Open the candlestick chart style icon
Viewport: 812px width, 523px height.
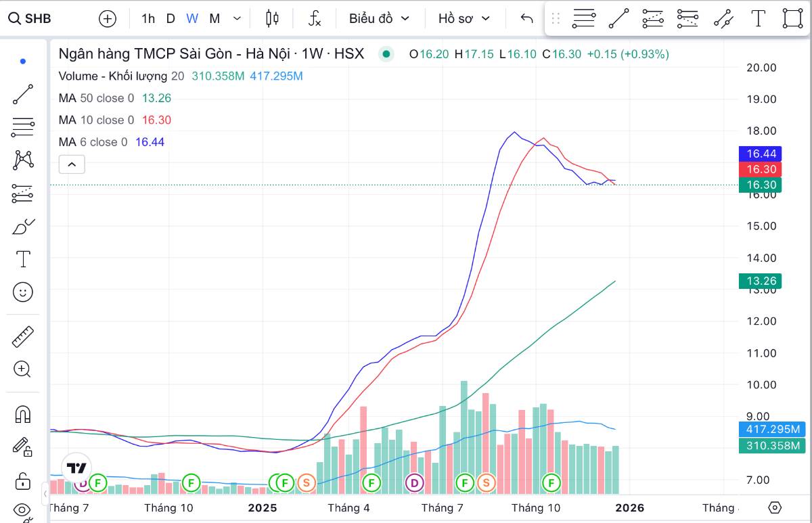coord(272,19)
